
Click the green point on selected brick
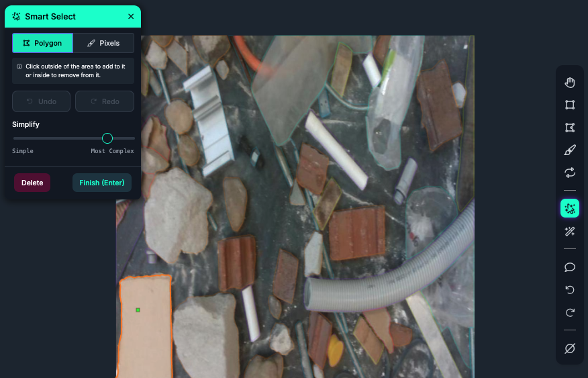tap(138, 310)
